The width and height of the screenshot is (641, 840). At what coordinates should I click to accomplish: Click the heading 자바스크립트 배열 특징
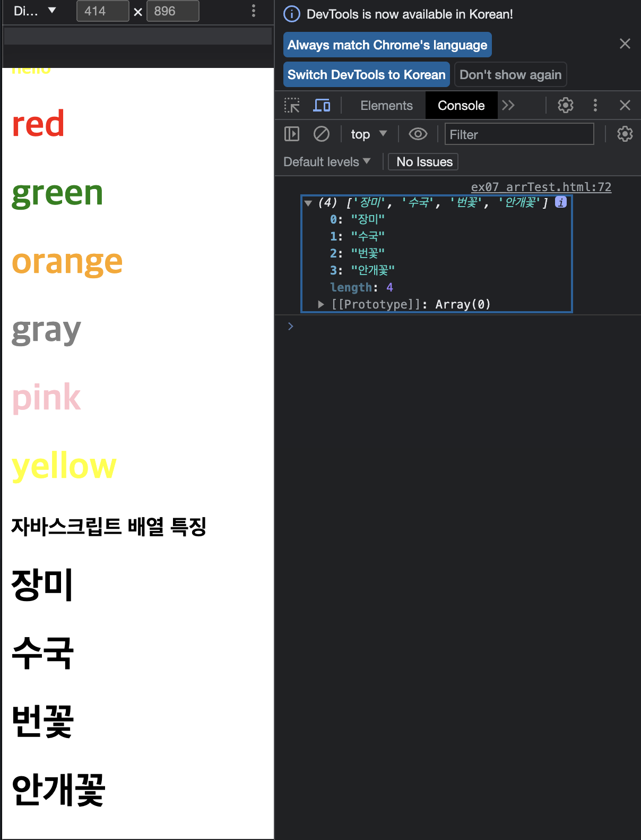coord(109,527)
